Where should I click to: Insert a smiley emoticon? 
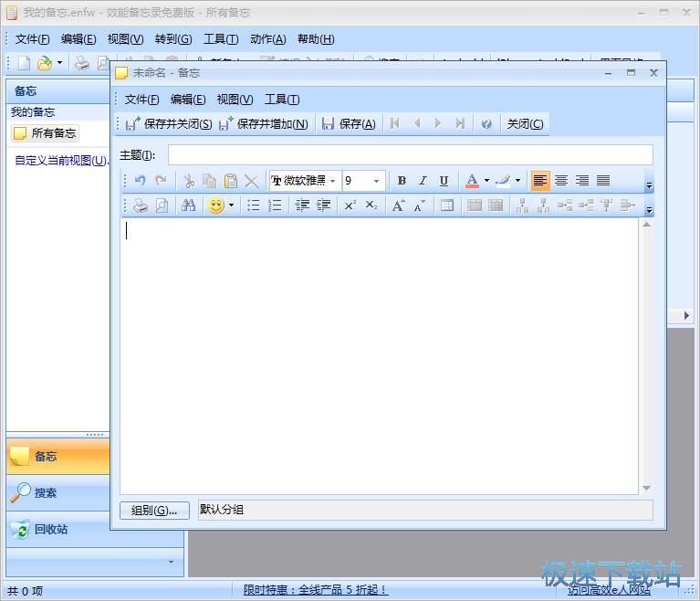[215, 206]
